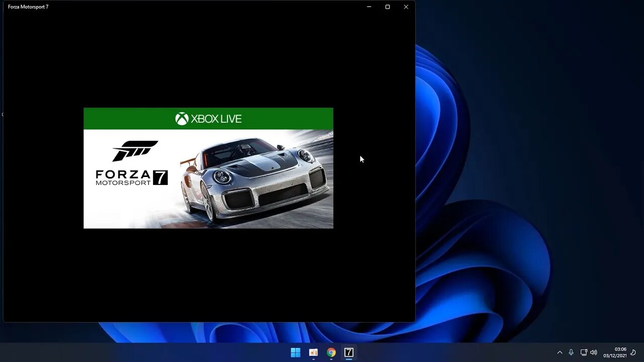Open network settings from the tray

pos(584,352)
